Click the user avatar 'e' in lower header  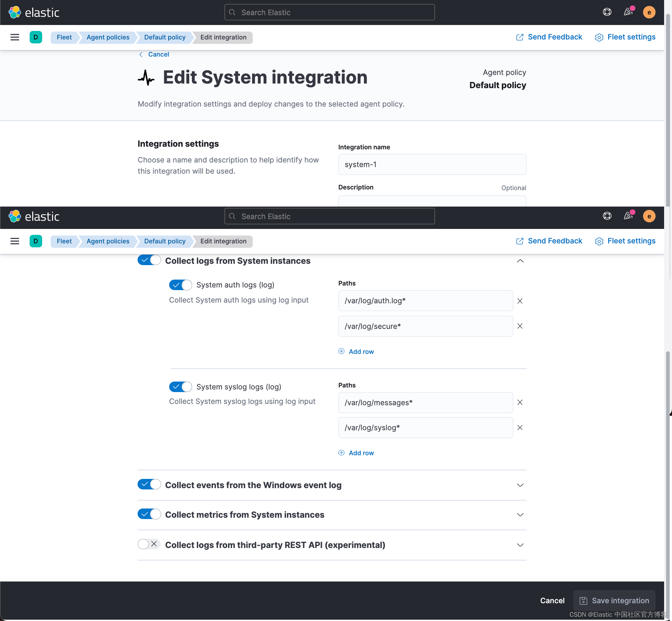coord(649,216)
